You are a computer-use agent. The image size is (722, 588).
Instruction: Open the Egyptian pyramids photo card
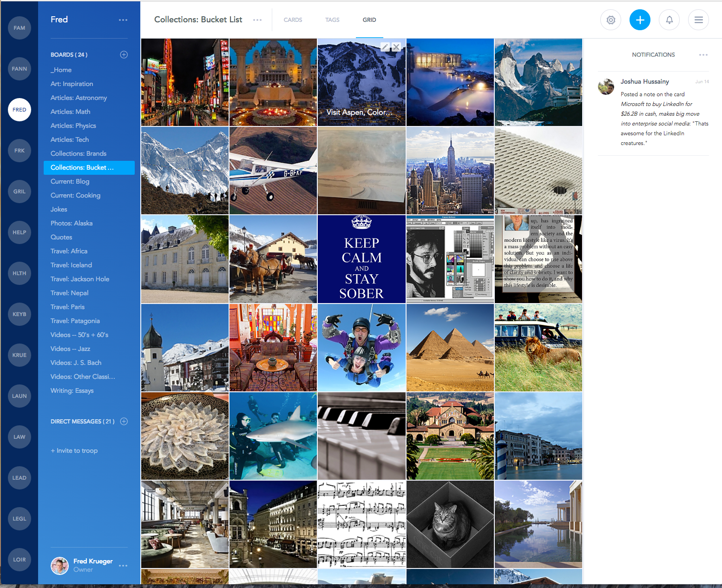coord(450,348)
